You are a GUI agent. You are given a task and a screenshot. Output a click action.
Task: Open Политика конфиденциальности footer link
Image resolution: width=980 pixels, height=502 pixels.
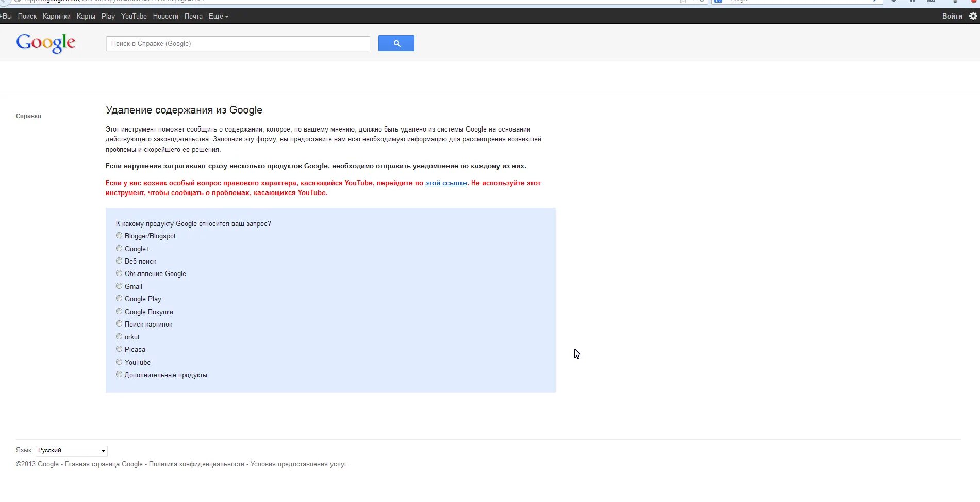(x=196, y=464)
